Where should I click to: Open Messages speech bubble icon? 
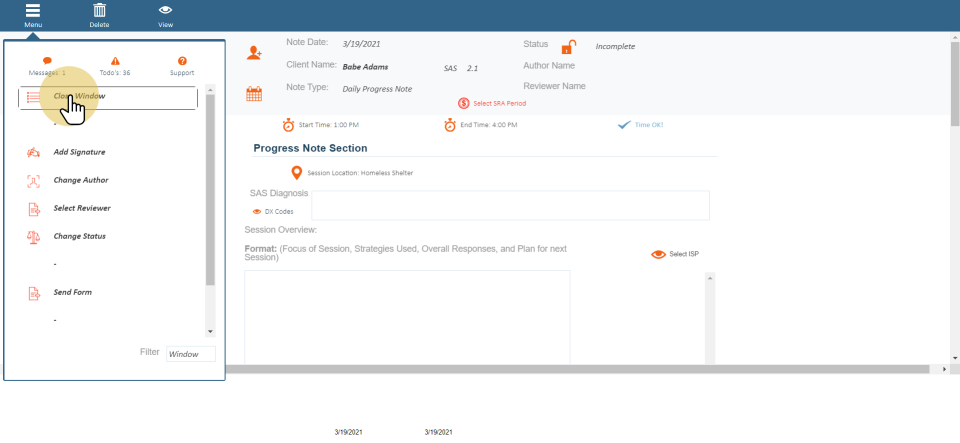point(47,61)
